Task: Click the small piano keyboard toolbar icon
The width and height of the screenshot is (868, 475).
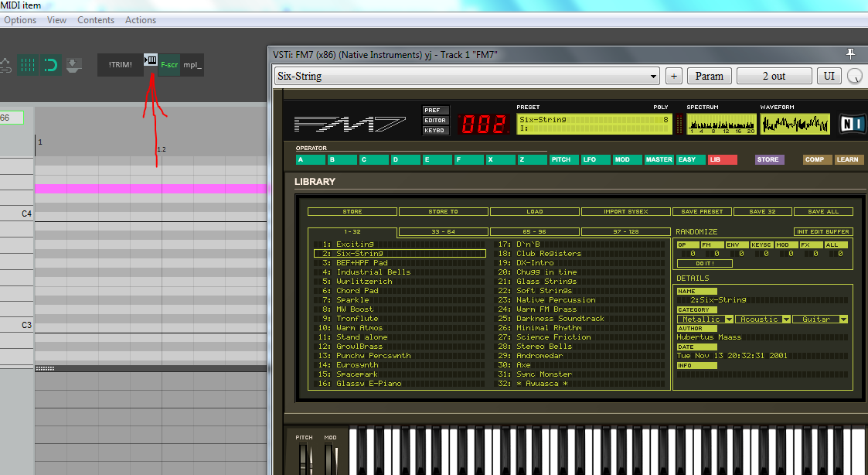Action: [151, 60]
